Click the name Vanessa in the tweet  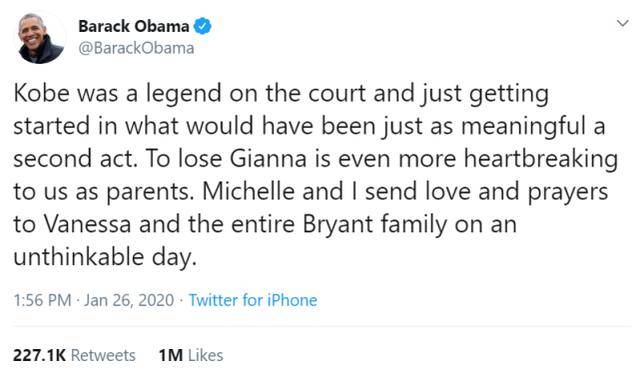pos(87,224)
